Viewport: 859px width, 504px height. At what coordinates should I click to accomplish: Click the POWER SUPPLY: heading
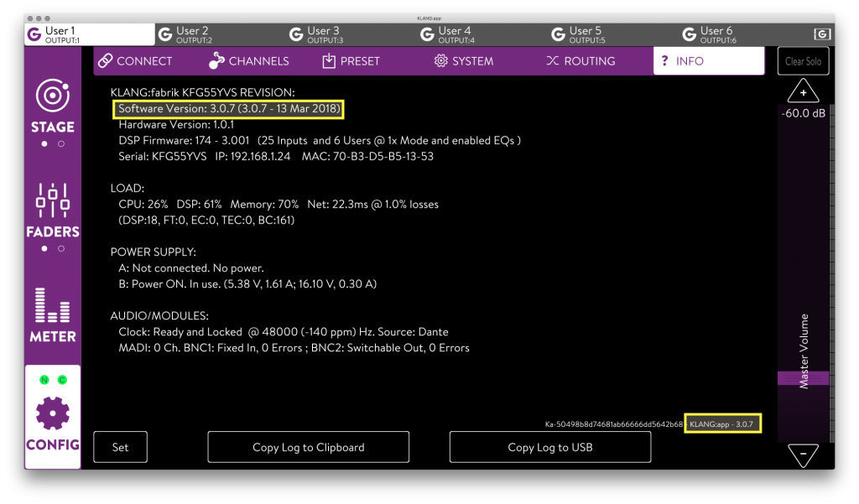(x=154, y=252)
